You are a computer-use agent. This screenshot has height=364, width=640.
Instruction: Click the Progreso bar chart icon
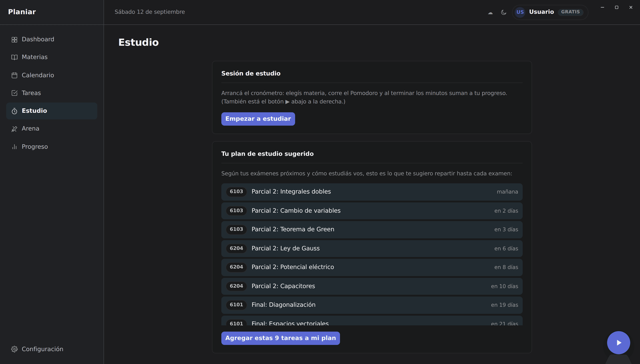pyautogui.click(x=14, y=147)
